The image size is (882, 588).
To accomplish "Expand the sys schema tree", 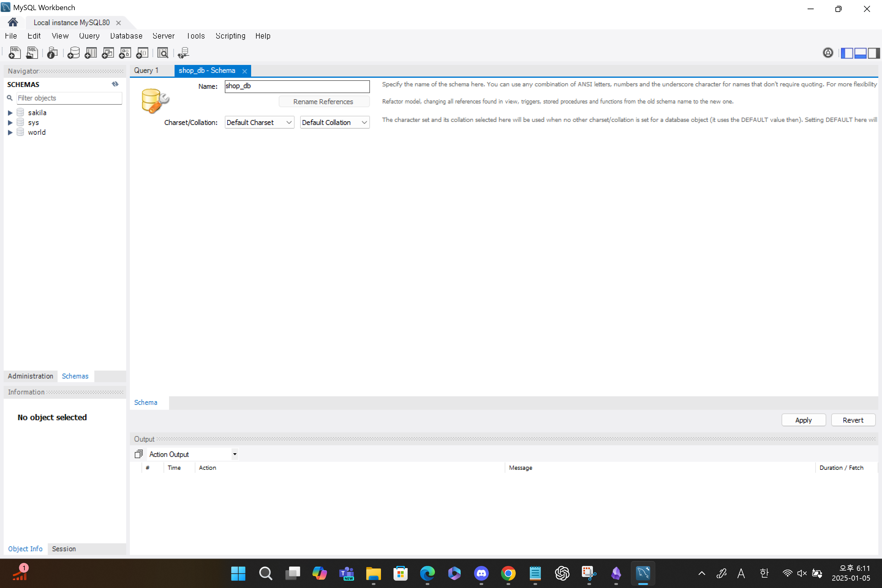I will (10, 122).
